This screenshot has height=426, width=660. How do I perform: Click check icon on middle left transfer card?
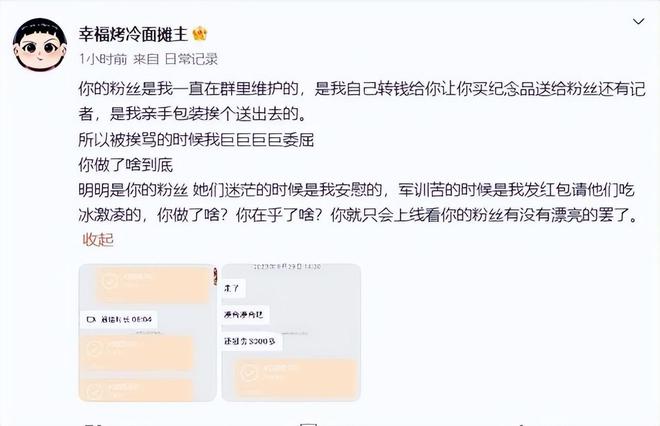pyautogui.click(x=94, y=348)
